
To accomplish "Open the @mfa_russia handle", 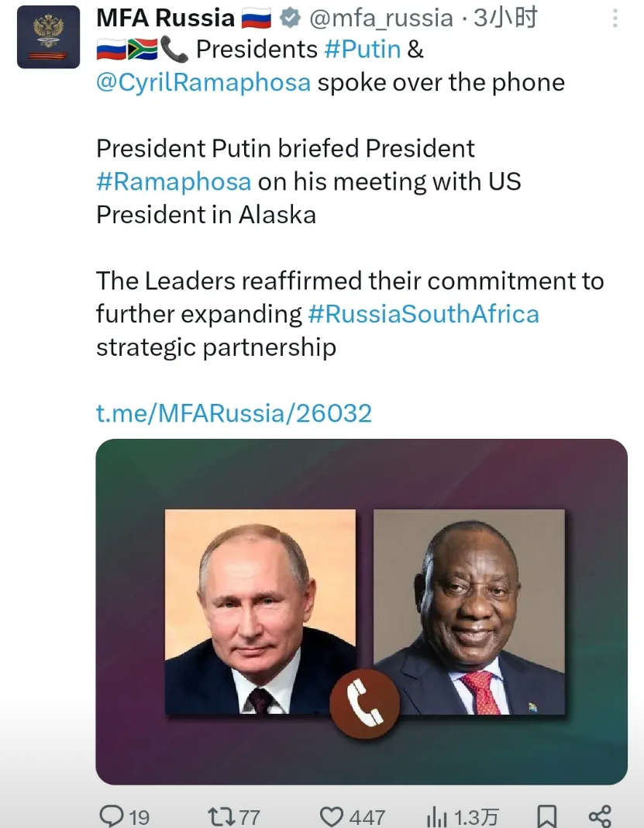I will pos(381,18).
